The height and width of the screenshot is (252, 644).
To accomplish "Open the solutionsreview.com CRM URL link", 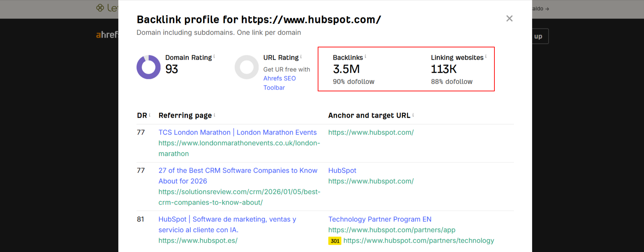I will coord(239,197).
